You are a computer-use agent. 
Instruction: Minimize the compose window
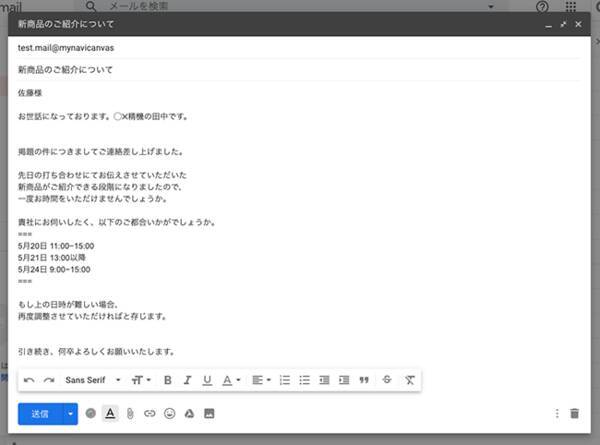[x=548, y=25]
